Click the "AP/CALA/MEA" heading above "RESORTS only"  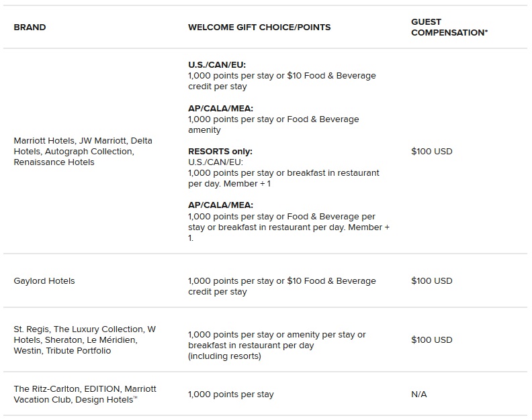[220, 108]
